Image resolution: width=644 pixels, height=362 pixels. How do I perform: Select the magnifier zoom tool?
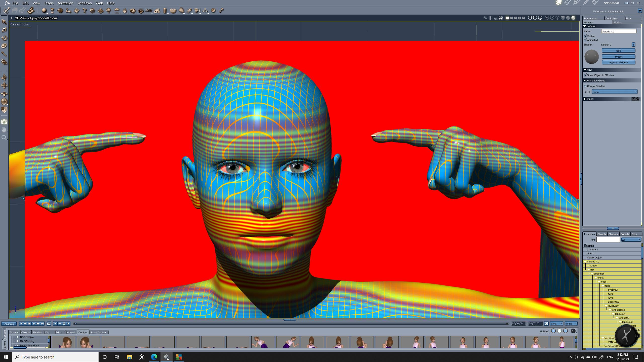coord(4,138)
